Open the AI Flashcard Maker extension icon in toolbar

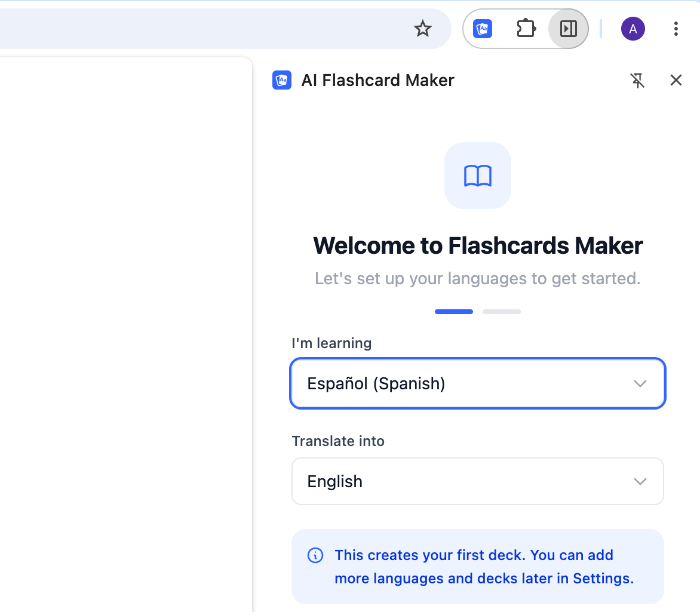pos(483,29)
